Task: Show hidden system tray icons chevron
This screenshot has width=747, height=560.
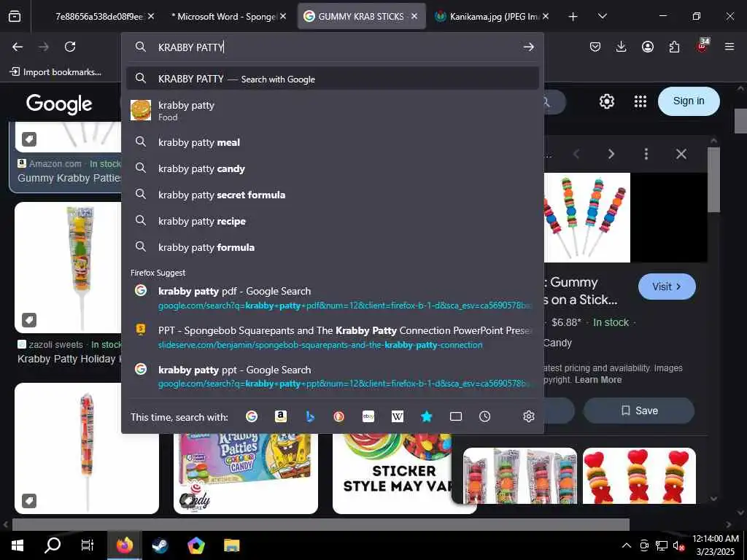Action: (627, 545)
